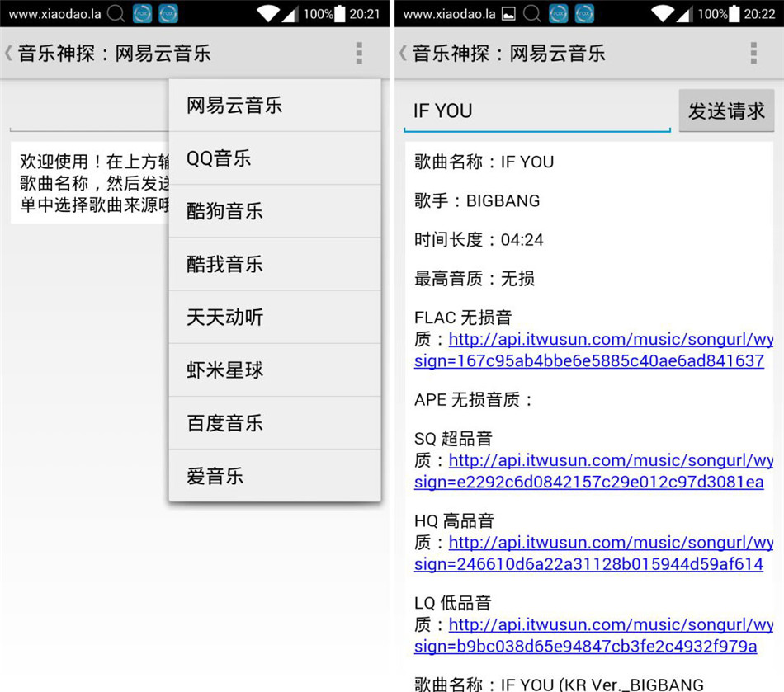
Task: Tap the first blue app icon in the right status bar
Action: (x=559, y=13)
